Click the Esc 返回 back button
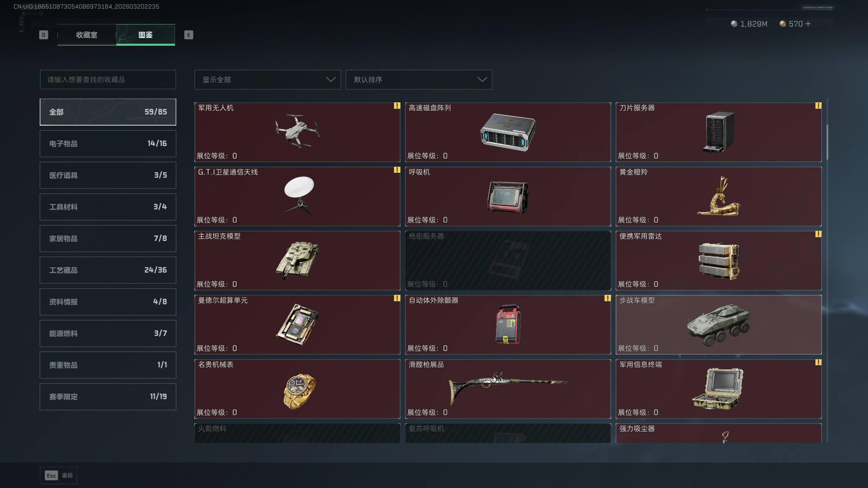The image size is (868, 488). [x=59, y=475]
